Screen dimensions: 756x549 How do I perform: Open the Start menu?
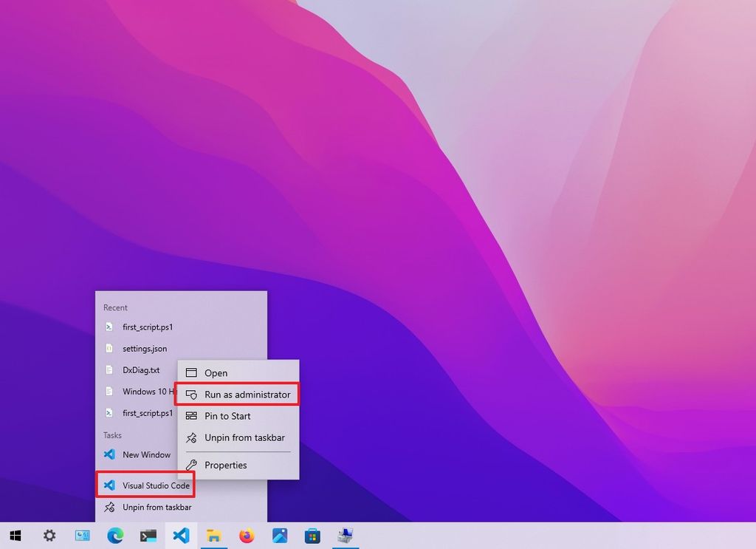(x=16, y=535)
